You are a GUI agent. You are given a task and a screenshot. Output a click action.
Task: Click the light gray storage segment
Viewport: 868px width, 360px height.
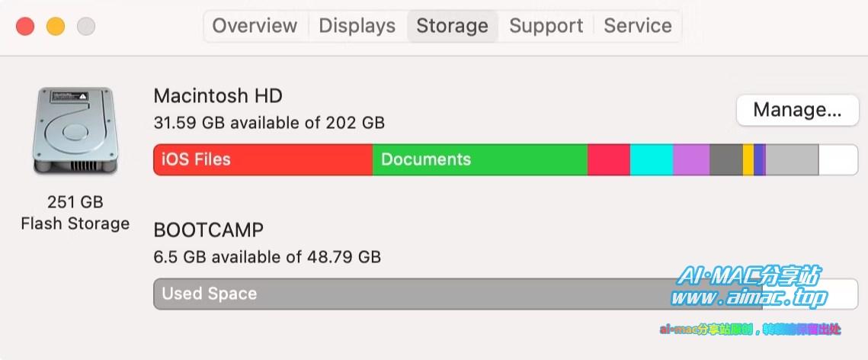coord(792,159)
